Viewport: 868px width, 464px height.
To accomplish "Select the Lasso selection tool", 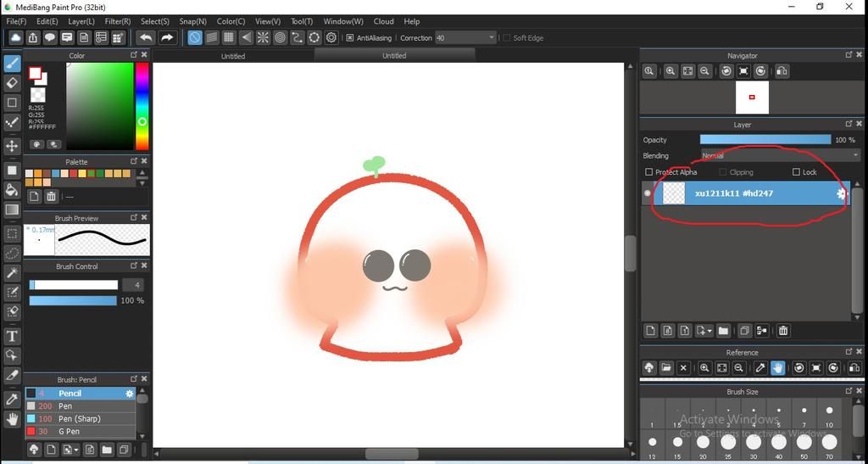I will 12,253.
